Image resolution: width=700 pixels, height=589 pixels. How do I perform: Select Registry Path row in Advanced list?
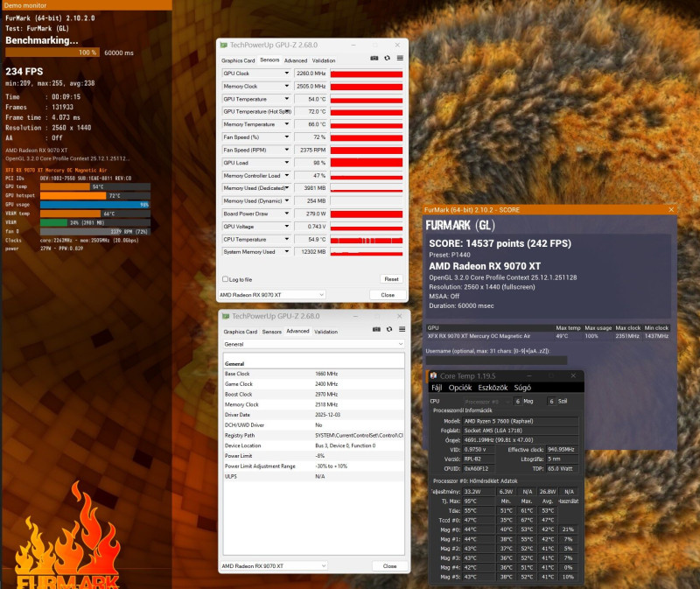coord(314,435)
